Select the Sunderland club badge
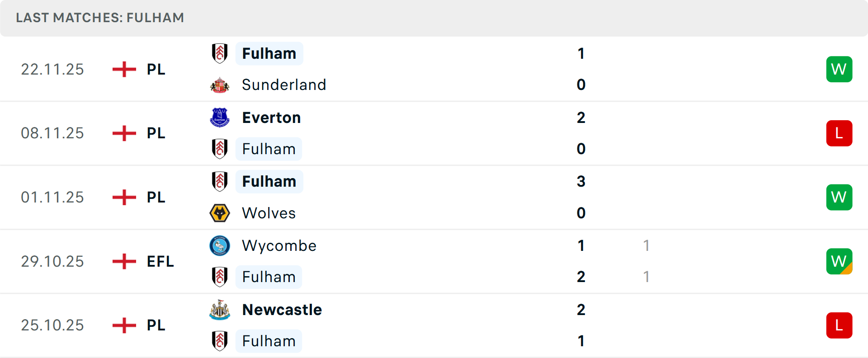The width and height of the screenshot is (868, 358). (x=220, y=85)
